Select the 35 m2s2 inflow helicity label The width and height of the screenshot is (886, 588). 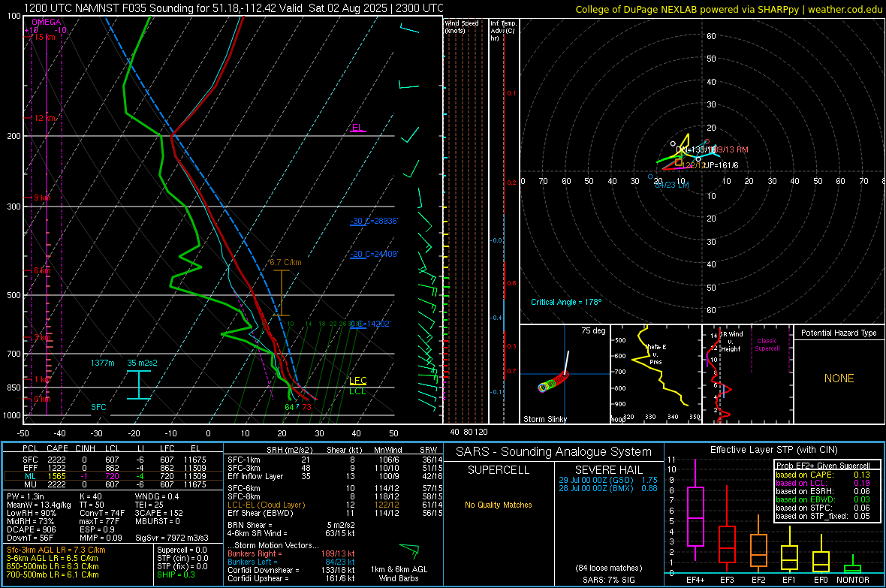click(142, 363)
